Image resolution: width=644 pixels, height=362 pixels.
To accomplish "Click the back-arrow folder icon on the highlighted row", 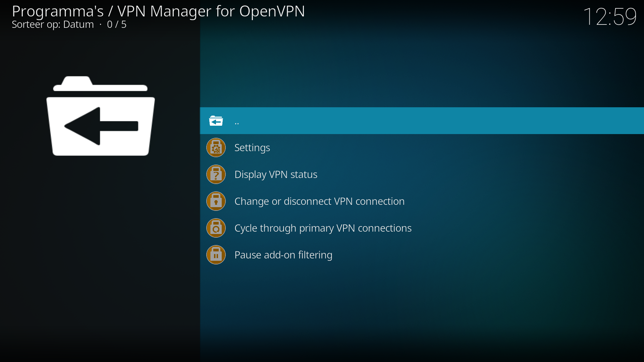I will [216, 121].
